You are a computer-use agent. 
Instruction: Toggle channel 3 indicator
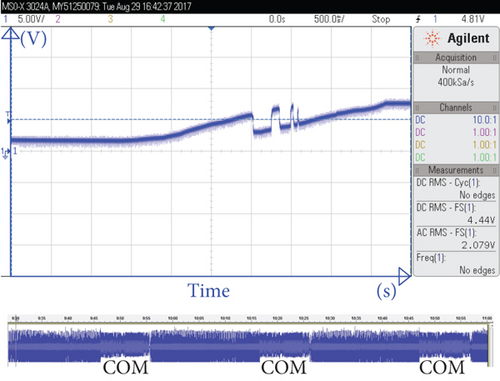[x=110, y=19]
